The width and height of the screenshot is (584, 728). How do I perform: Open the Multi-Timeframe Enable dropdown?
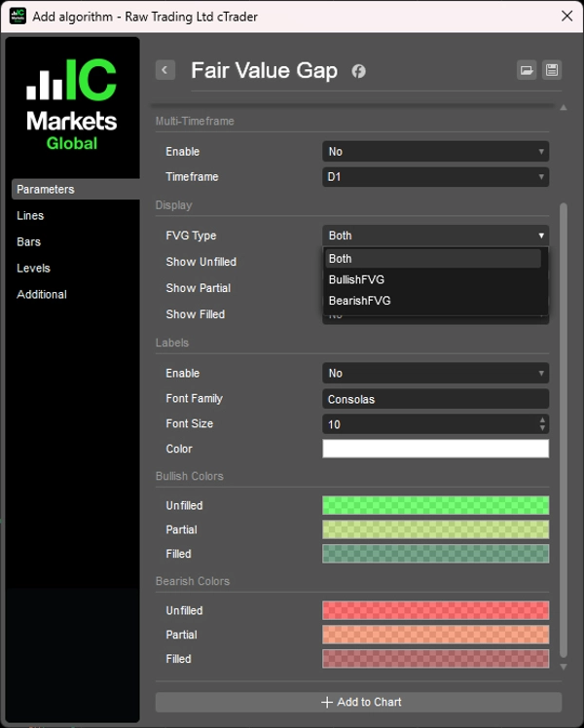[x=435, y=152]
